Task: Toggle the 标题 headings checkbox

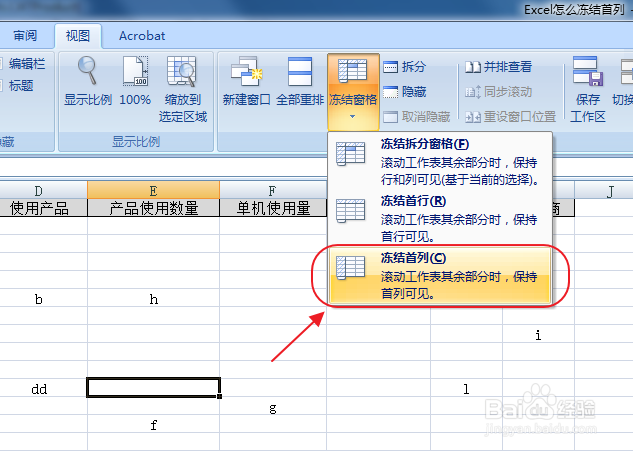Action: (x=1, y=86)
